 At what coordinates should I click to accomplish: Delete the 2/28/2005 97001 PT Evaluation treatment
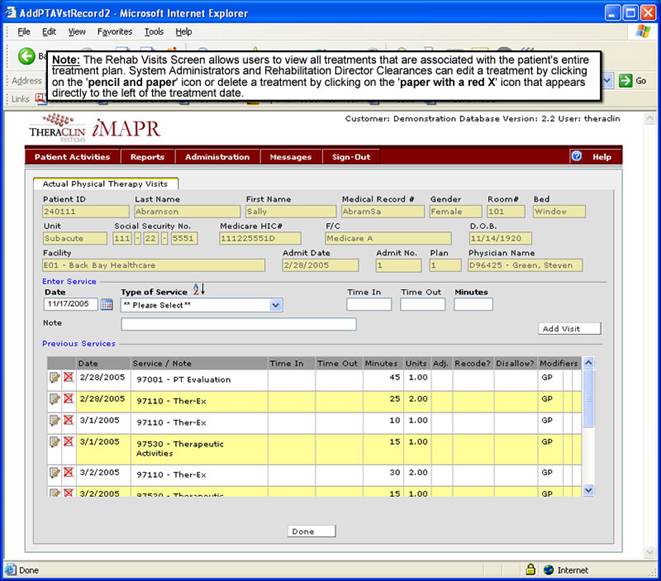[x=68, y=378]
